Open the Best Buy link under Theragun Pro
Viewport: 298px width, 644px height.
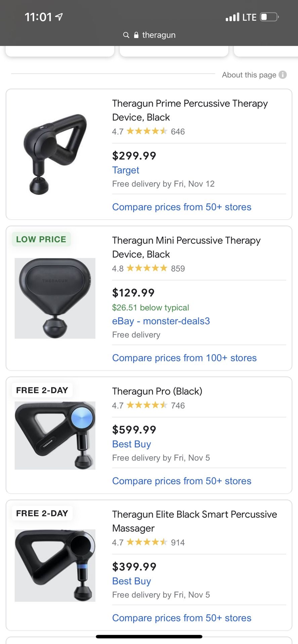[x=132, y=444]
